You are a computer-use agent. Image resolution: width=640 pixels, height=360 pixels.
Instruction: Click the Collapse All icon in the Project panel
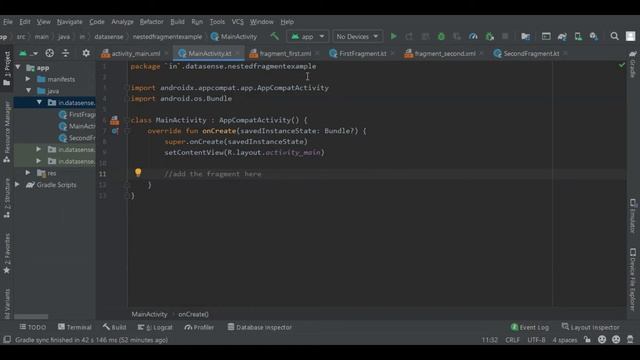[65, 53]
